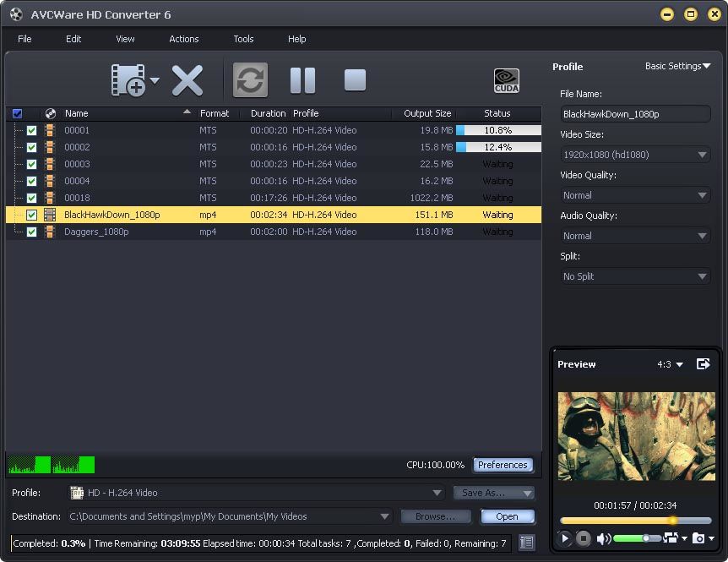
Task: Open the Actions menu
Action: point(184,39)
